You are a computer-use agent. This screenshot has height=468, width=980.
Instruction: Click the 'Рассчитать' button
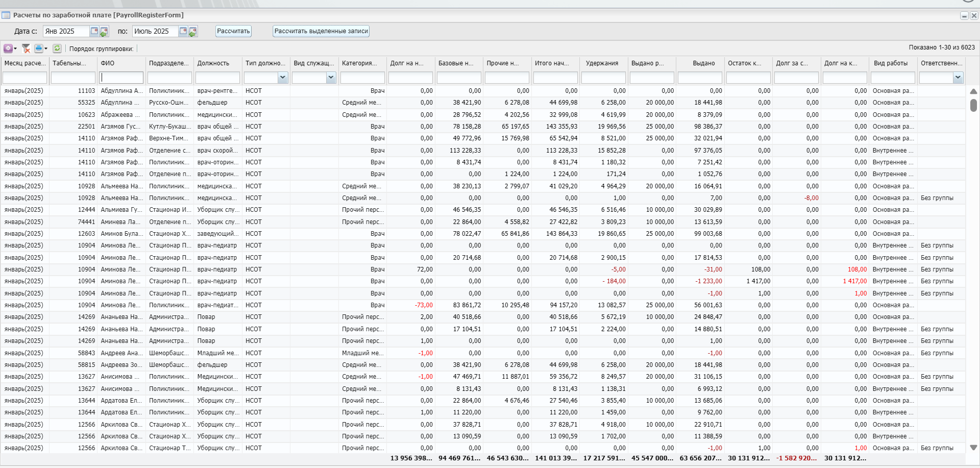233,31
